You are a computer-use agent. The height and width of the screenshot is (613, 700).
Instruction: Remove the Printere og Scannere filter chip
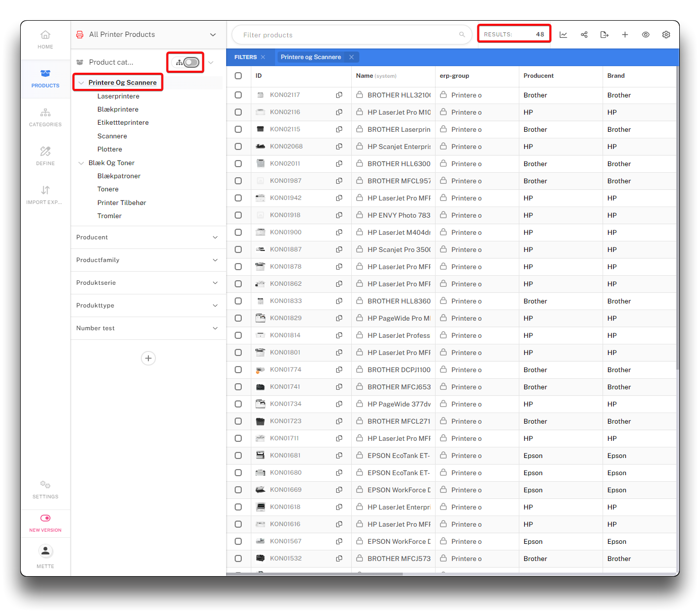click(x=352, y=57)
